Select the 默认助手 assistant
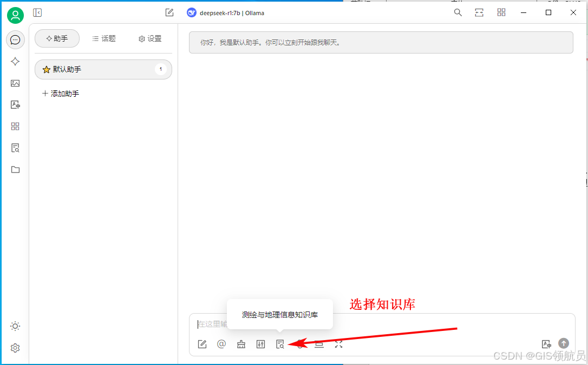The width and height of the screenshot is (588, 365). pos(103,69)
